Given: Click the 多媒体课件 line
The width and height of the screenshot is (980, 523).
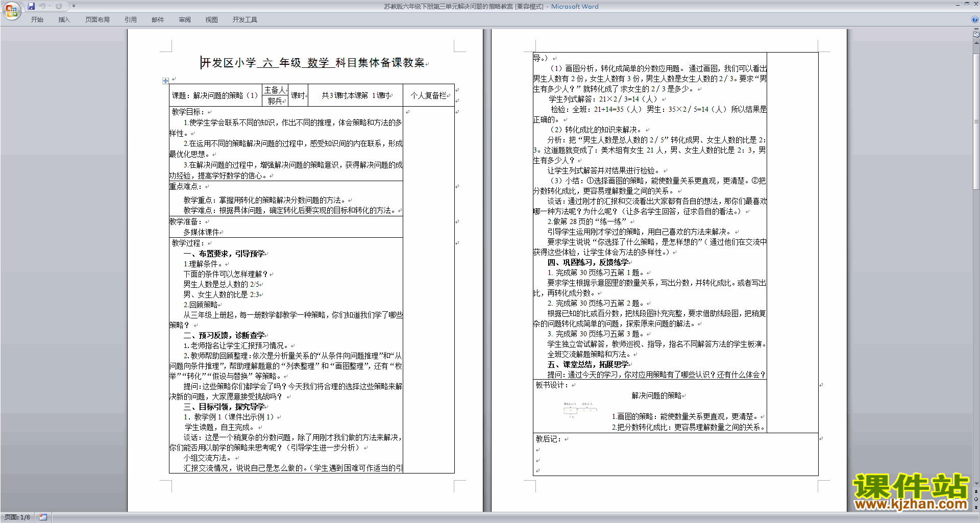Looking at the screenshot, I should click(x=201, y=232).
